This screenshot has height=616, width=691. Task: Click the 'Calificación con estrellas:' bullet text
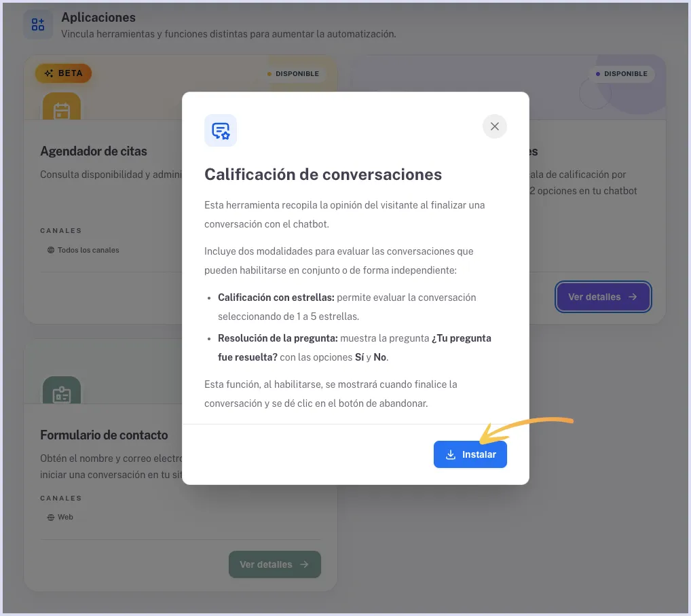[x=276, y=297]
